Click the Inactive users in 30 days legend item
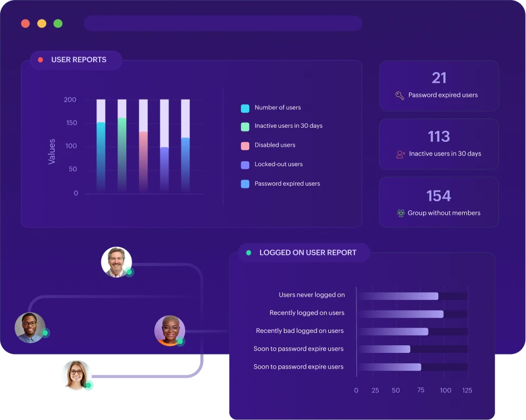 [288, 126]
